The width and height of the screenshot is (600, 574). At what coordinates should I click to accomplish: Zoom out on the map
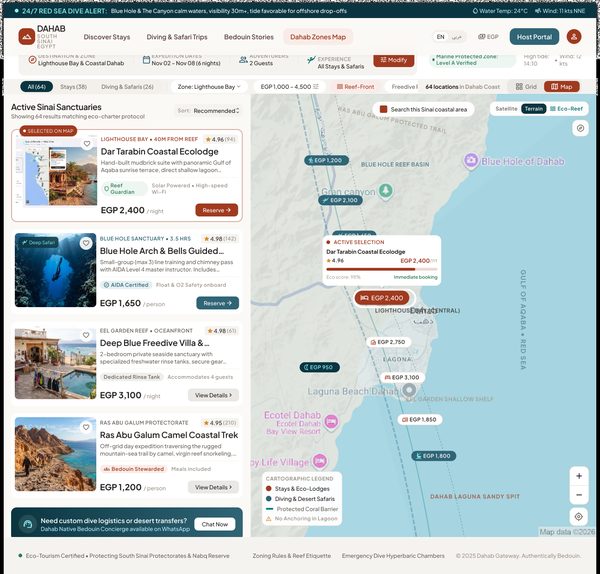coord(579,495)
